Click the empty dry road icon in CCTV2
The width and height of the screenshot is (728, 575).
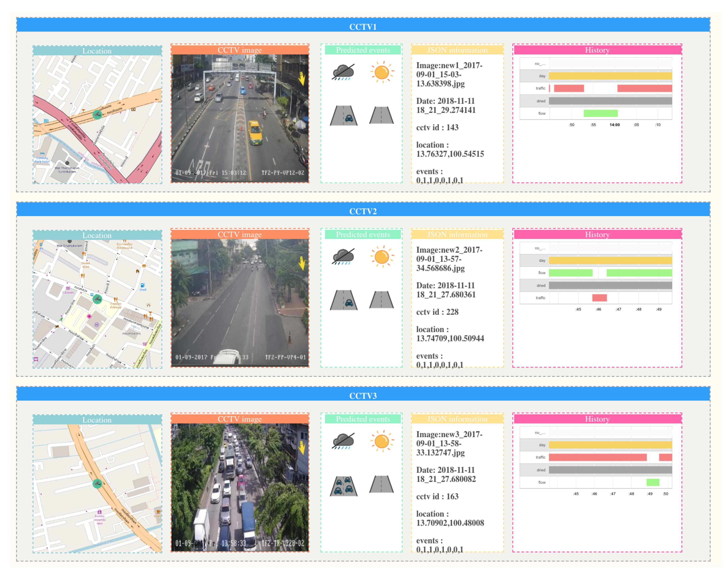[381, 300]
